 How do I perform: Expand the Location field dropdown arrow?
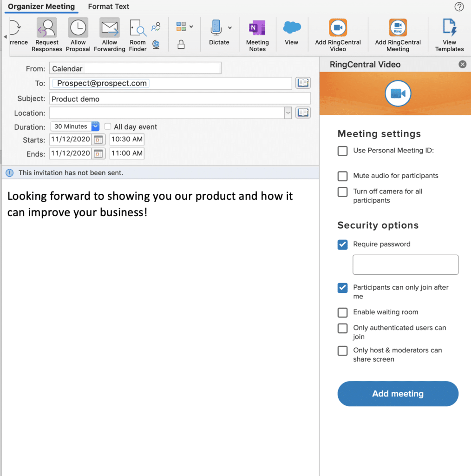pyautogui.click(x=288, y=112)
